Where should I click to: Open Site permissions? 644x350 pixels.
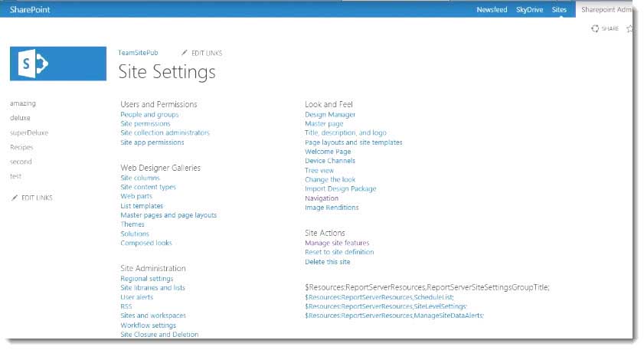click(x=145, y=123)
